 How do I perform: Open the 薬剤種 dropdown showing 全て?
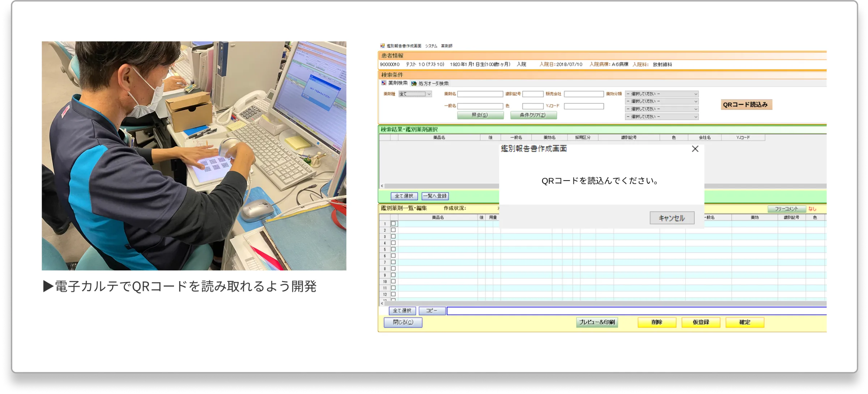pos(415,94)
